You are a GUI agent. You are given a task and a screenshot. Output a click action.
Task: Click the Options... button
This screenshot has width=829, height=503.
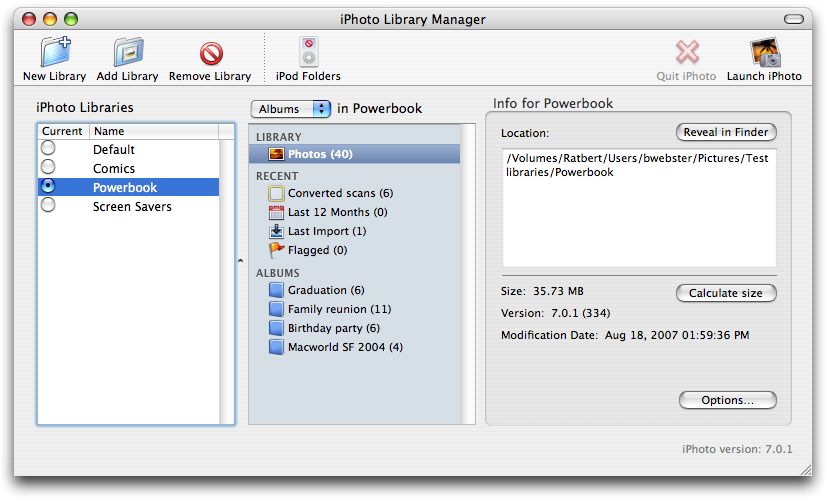[727, 400]
